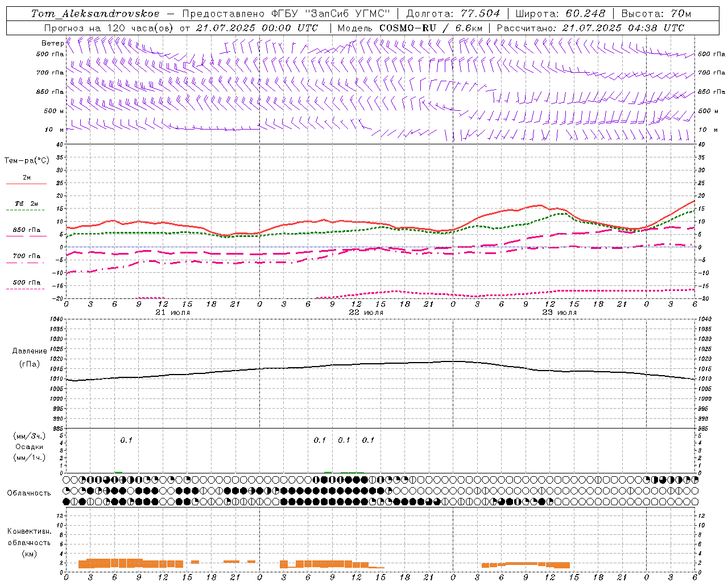Click the 21 июля date label
This screenshot has height=582, width=728.
coord(173,313)
